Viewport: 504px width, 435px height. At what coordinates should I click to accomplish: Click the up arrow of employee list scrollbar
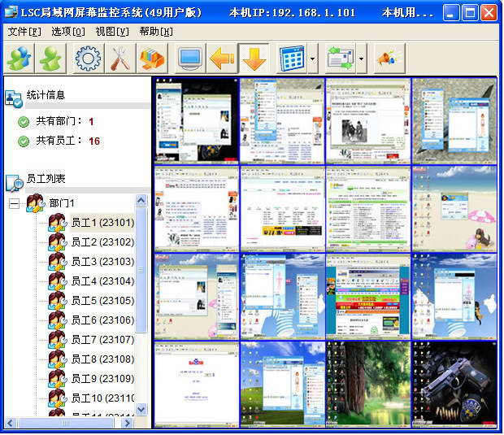click(141, 201)
